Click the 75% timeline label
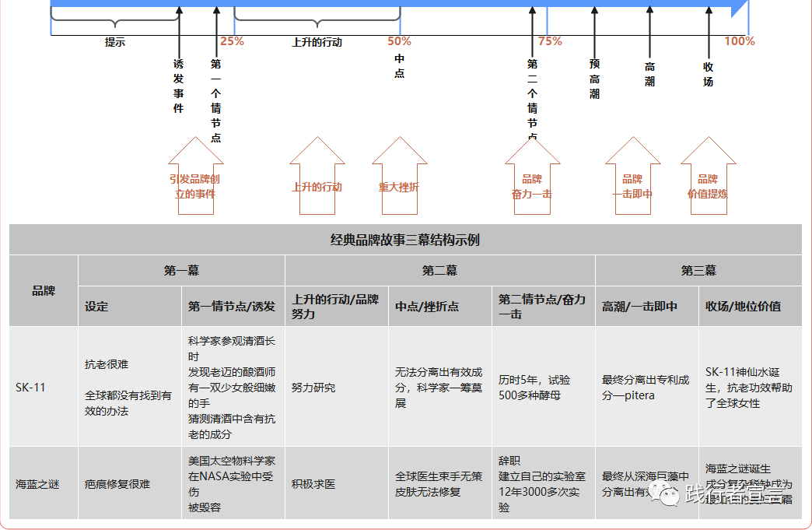 (x=550, y=41)
